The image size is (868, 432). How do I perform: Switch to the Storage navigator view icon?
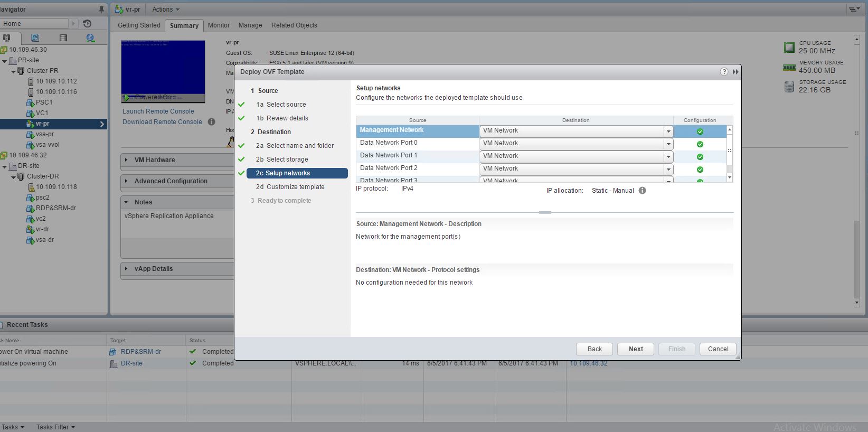click(63, 38)
